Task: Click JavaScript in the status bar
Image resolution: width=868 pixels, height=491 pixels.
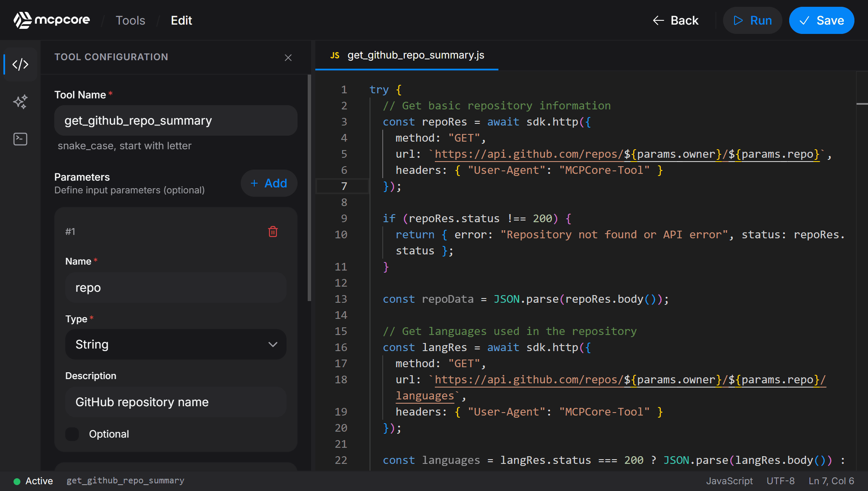Action: coord(729,480)
